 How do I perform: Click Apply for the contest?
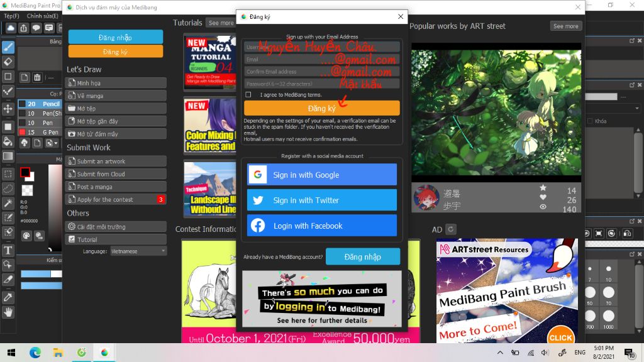116,199
